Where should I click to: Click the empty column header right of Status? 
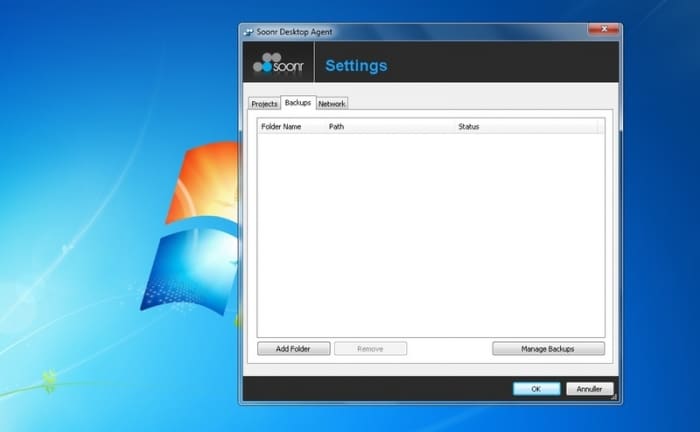[x=600, y=127]
